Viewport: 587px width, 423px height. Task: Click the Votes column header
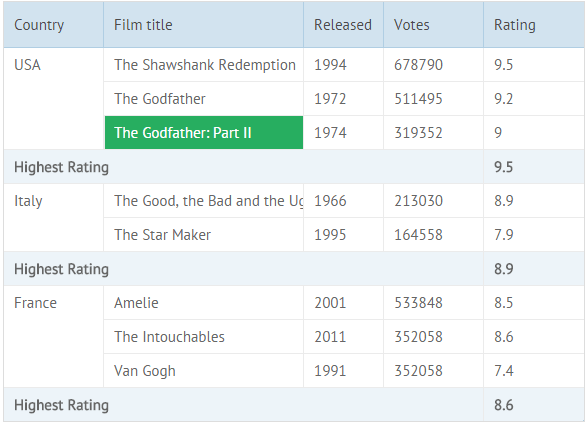(434, 25)
